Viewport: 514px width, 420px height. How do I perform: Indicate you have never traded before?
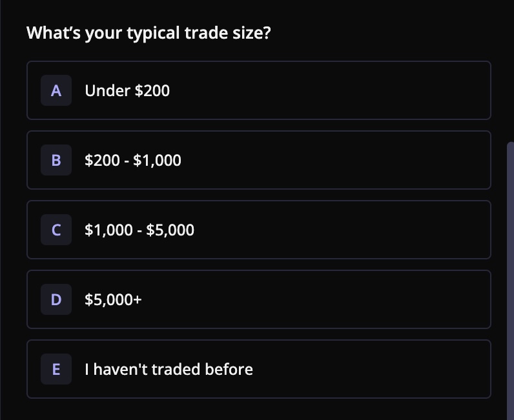258,369
